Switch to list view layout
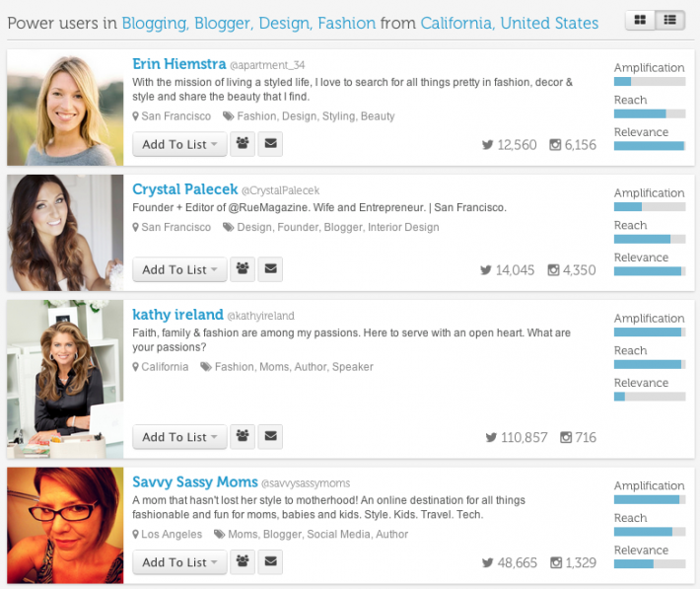700x589 pixels. (670, 20)
